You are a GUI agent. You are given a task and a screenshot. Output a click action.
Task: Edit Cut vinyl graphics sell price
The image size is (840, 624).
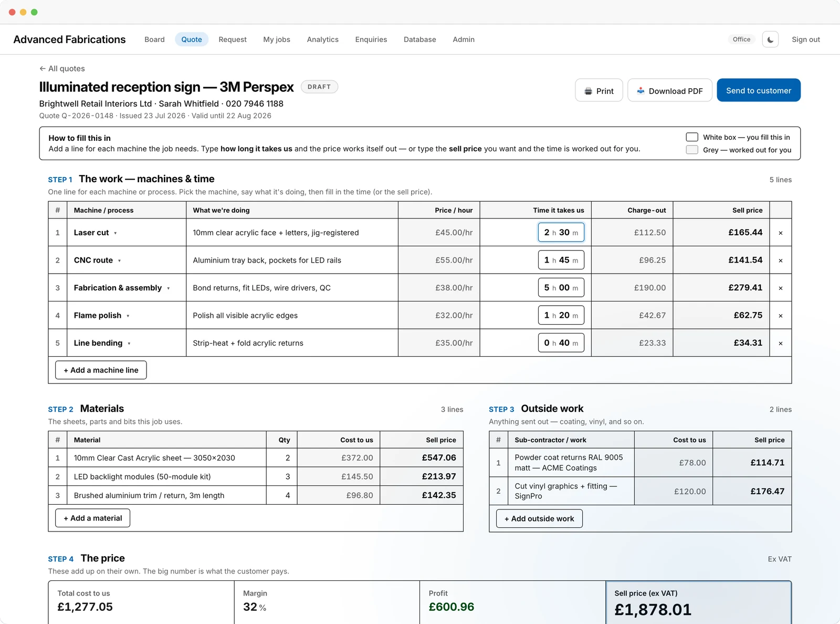pyautogui.click(x=752, y=491)
